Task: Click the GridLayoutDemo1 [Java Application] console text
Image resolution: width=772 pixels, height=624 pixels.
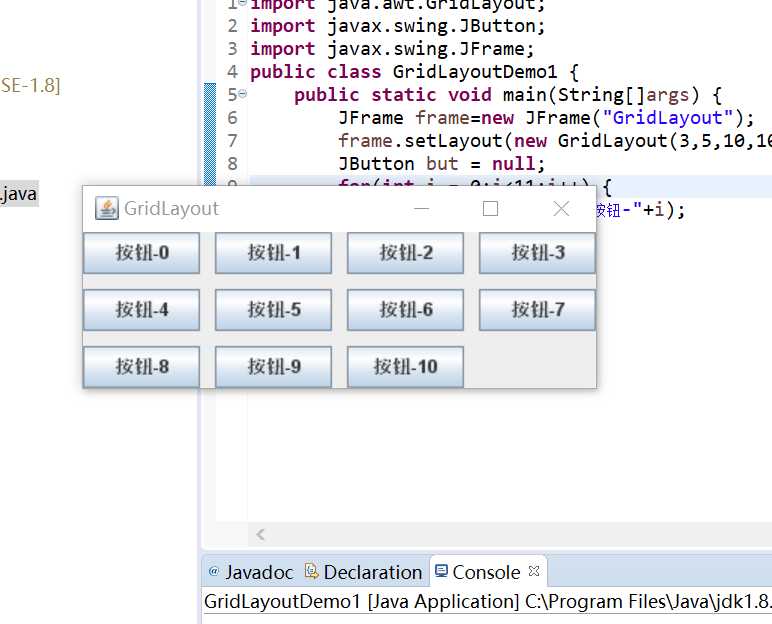Action: click(361, 601)
